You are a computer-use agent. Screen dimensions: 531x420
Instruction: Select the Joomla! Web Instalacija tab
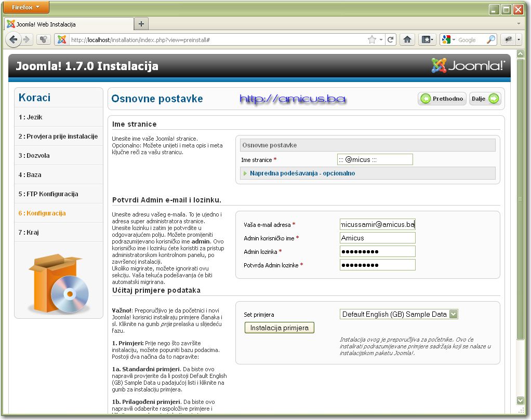pyautogui.click(x=69, y=24)
